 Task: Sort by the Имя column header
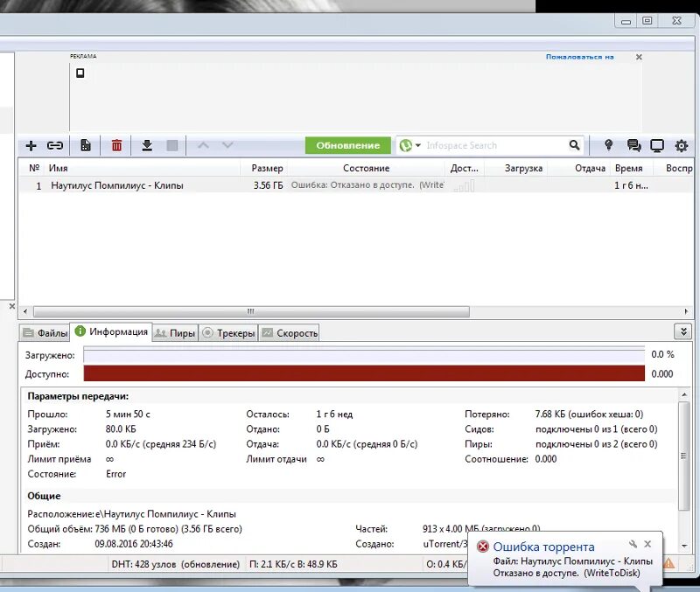142,168
